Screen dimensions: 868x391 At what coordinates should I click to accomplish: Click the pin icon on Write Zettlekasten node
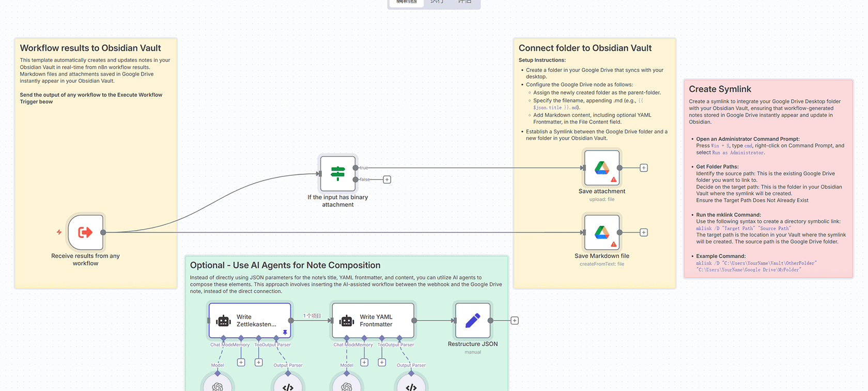[285, 333]
